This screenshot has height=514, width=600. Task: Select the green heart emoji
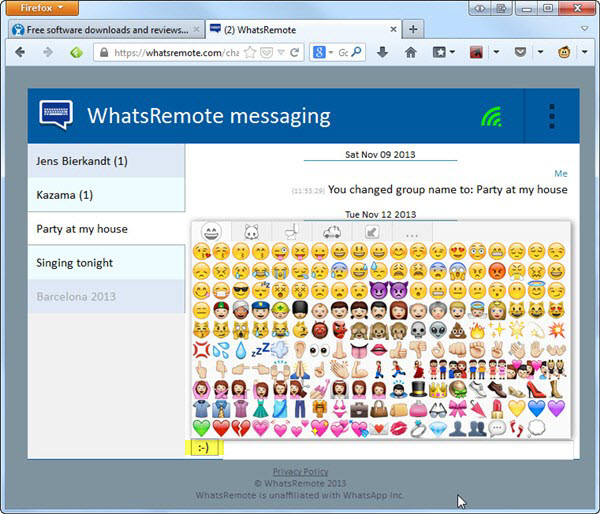coord(202,427)
